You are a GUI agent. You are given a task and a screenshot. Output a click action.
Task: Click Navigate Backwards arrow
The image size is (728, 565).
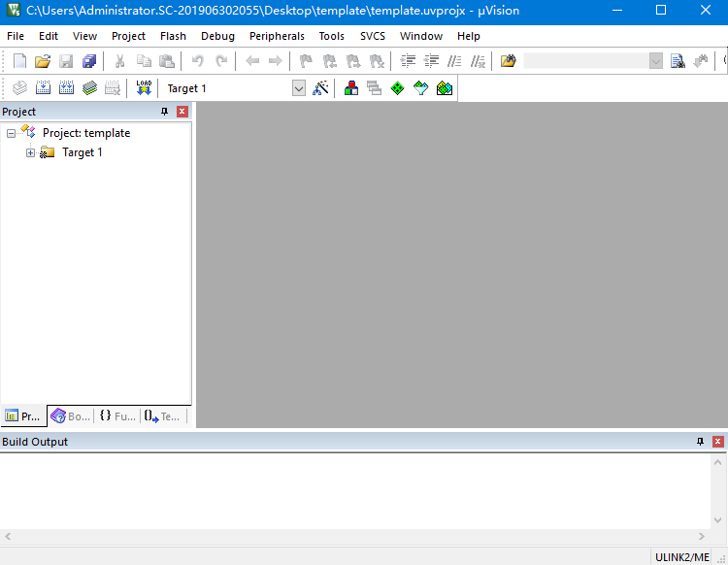252,61
